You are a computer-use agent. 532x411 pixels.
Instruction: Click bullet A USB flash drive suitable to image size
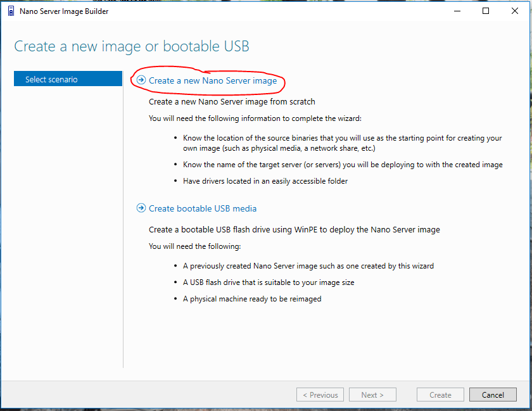[x=269, y=282]
